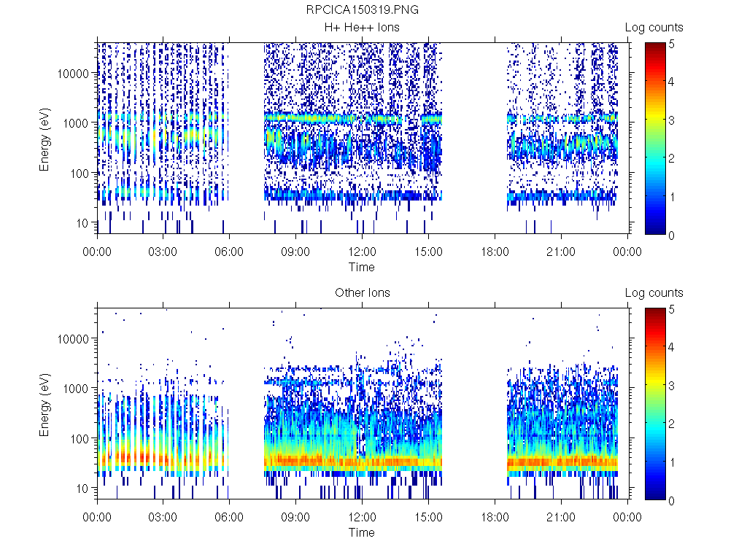Click the bottom colorbar's 'Log counts' label
This screenshot has width=747, height=560.
coord(654,293)
